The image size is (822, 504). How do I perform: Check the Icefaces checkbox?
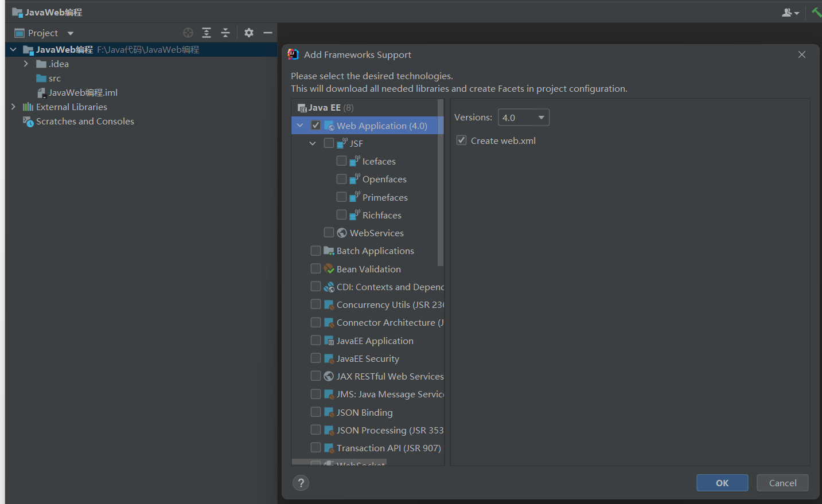click(341, 161)
